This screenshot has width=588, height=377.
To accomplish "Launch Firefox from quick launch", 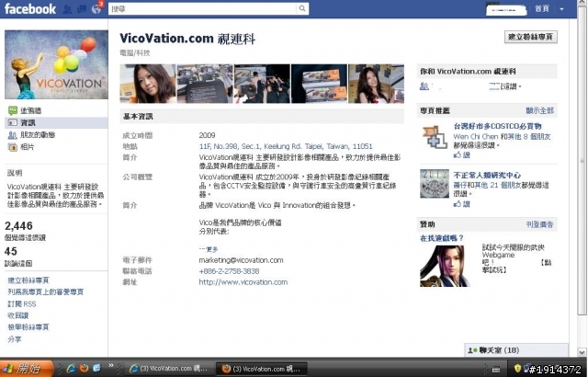I will 84,368.
